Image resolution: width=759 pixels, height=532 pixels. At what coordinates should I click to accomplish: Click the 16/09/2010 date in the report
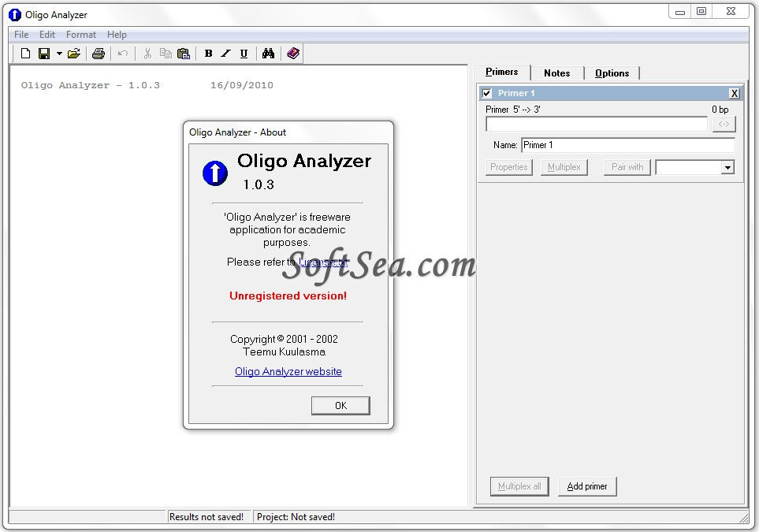pos(241,85)
